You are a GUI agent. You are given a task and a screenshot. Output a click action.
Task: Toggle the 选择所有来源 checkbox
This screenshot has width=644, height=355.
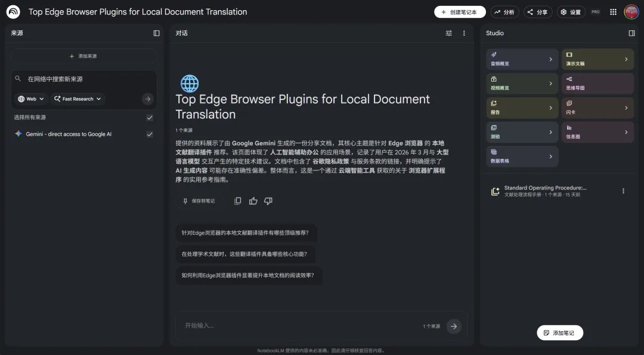pos(150,118)
